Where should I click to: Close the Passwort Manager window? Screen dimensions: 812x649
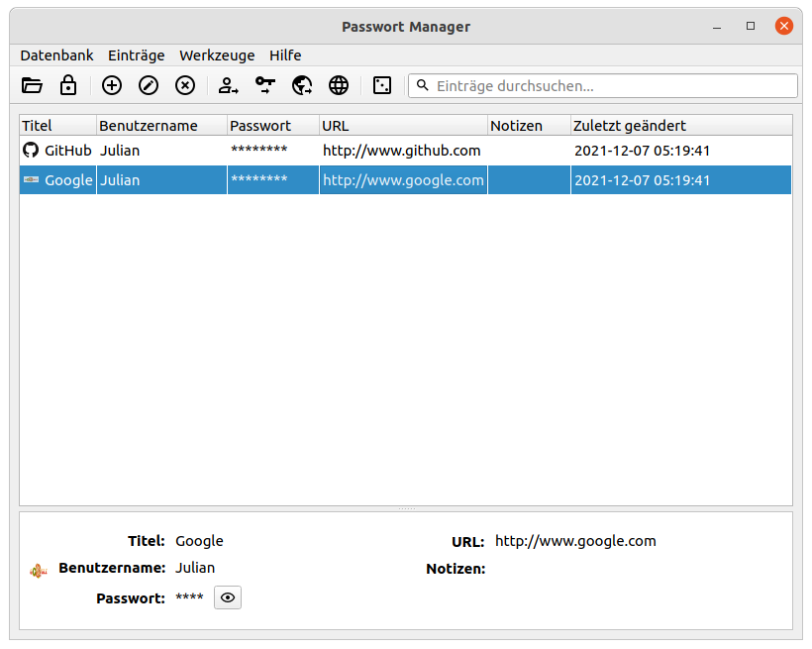coord(784,26)
